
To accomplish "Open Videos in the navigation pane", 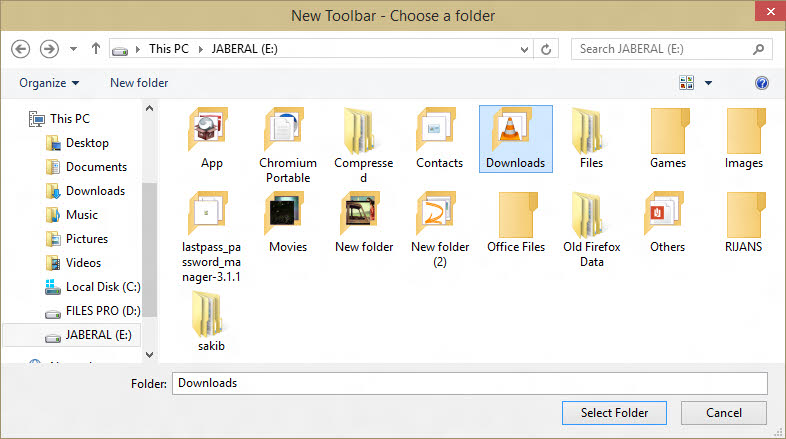I will point(73,263).
